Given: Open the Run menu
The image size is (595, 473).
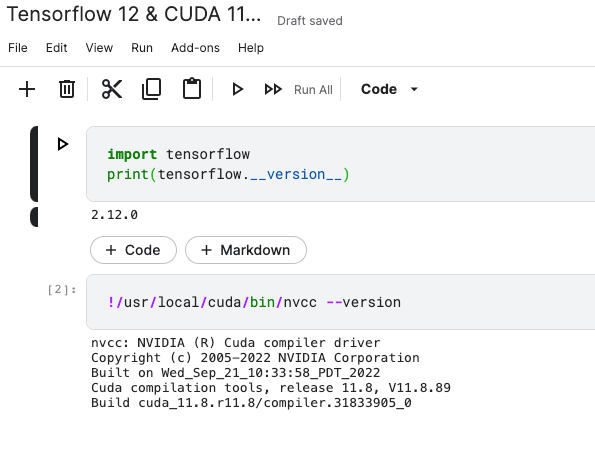Looking at the screenshot, I should point(142,48).
